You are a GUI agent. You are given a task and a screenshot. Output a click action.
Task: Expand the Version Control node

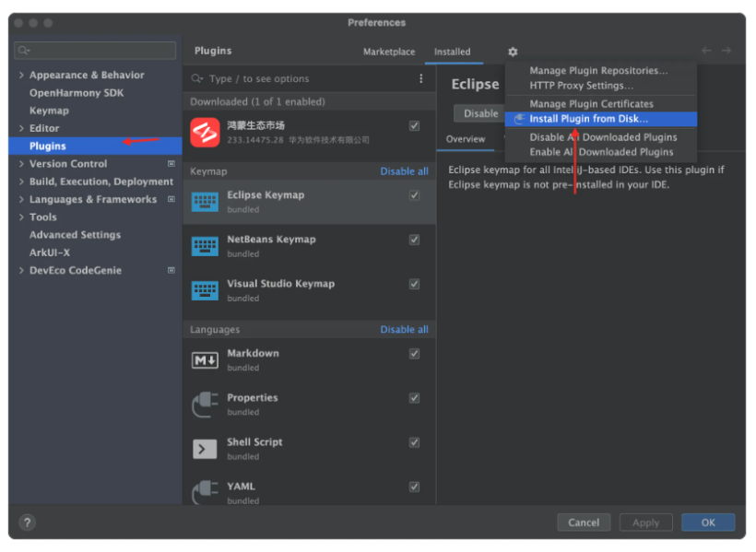tap(21, 164)
